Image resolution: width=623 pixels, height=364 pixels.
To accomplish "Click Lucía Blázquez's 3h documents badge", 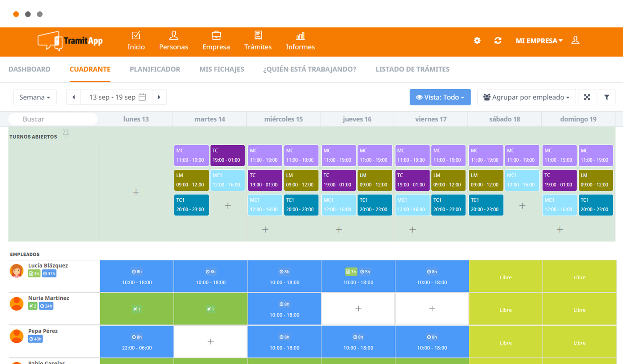I will (34, 273).
